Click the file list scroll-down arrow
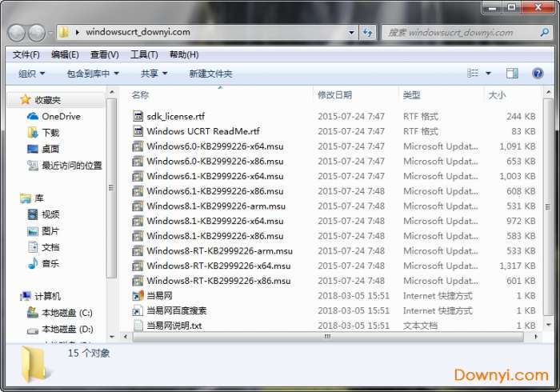This screenshot has height=392, width=560. 548,325
